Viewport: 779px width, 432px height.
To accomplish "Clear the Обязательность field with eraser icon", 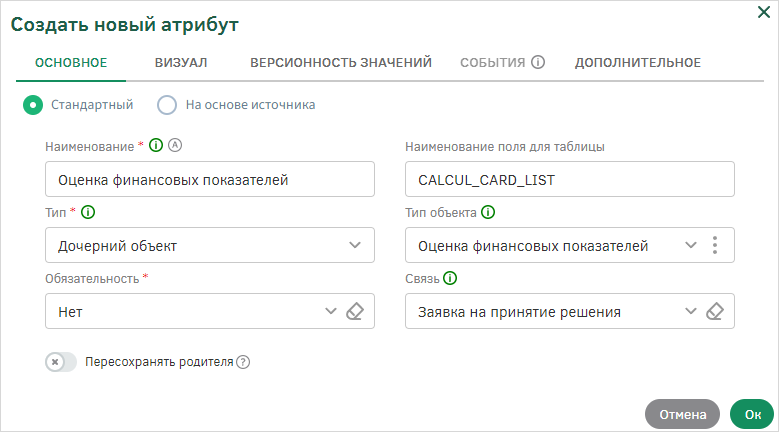I will pos(355,311).
